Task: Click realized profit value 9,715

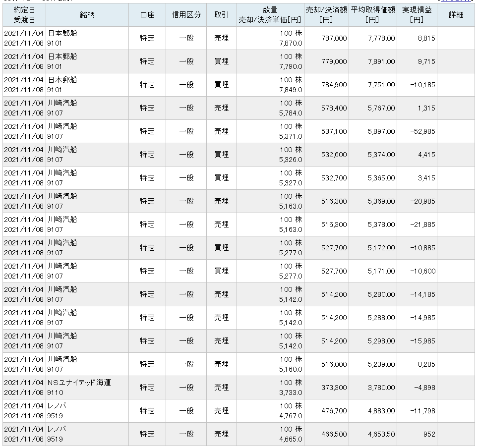Action: pyautogui.click(x=426, y=61)
